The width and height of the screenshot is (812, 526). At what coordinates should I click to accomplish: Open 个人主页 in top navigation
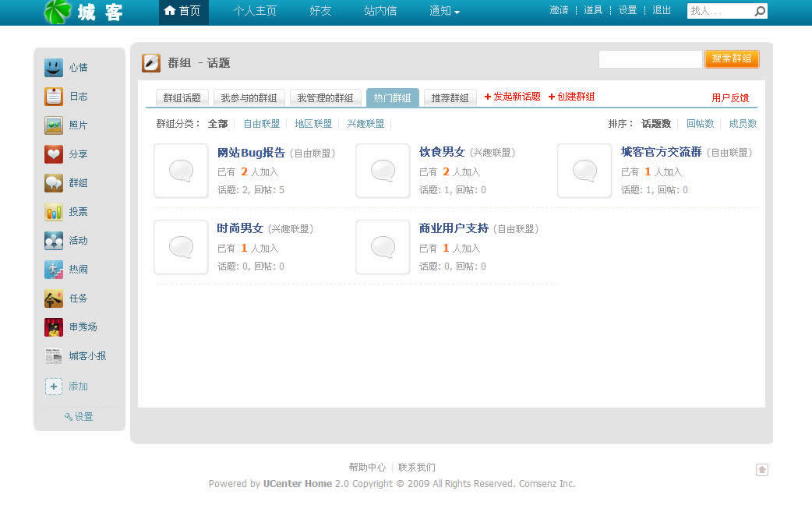click(x=255, y=11)
